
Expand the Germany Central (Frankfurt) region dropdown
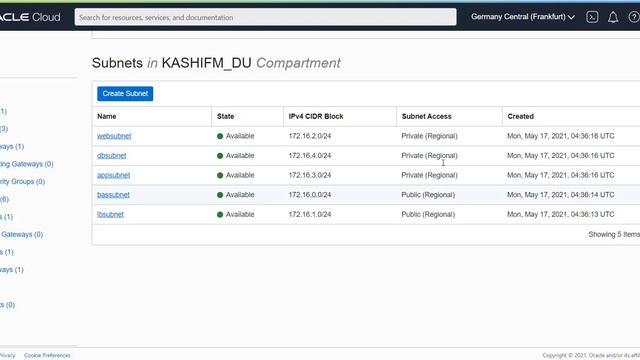point(523,17)
